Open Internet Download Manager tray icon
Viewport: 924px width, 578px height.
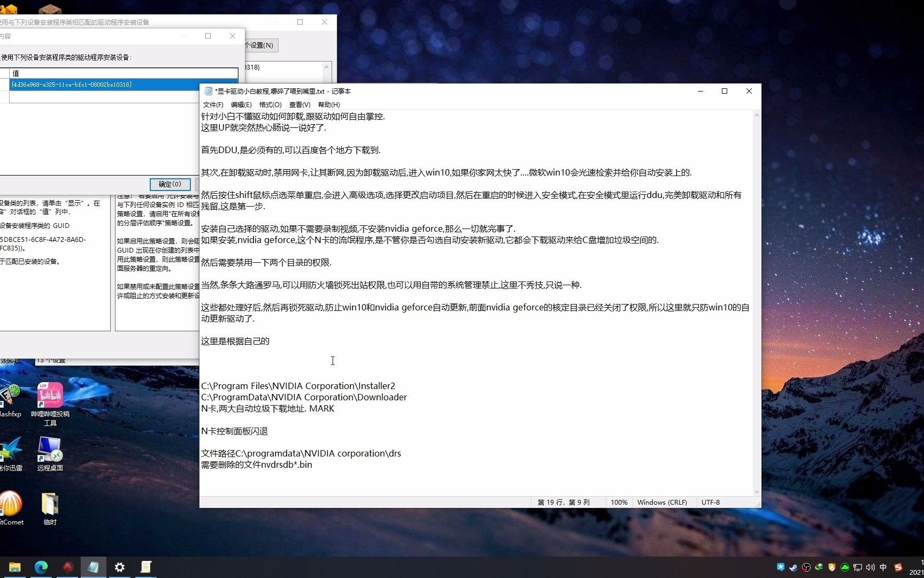click(x=820, y=567)
